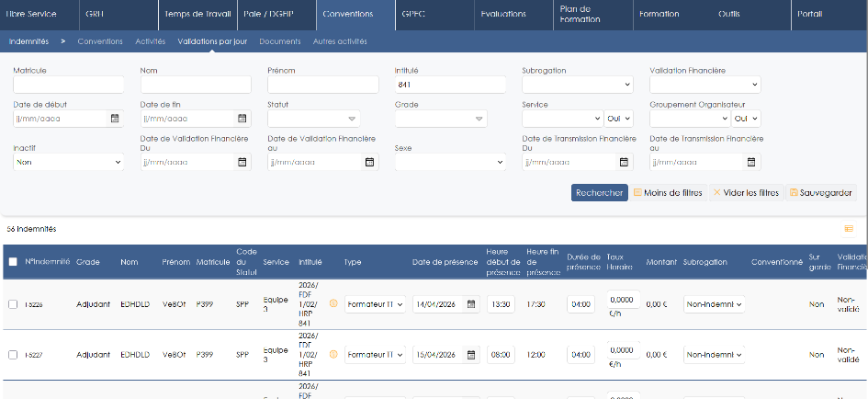Click the 13:30 start time field
This screenshot has height=399, width=868.
pyautogui.click(x=501, y=304)
